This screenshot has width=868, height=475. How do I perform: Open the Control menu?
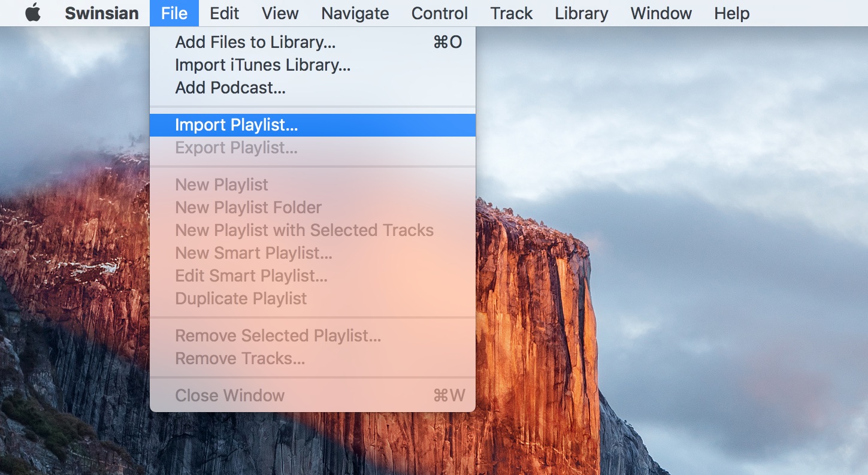(440, 13)
